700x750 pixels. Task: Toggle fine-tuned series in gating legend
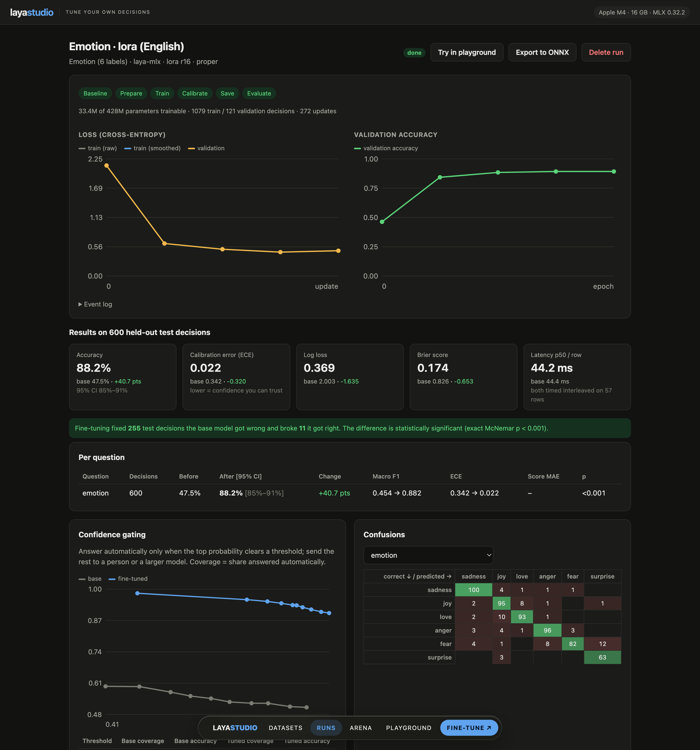[128, 578]
